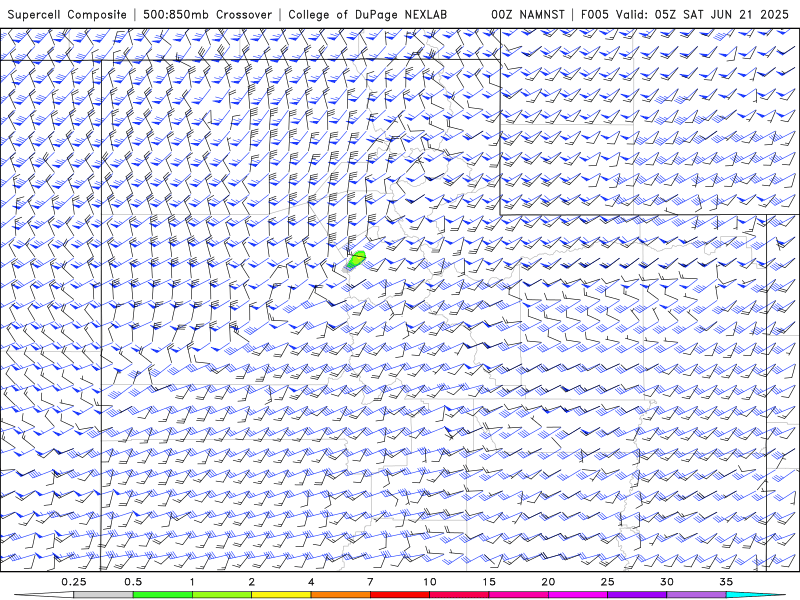This screenshot has width=800, height=600.
Task: Click the colorbar label reading 15
Action: pos(489,582)
